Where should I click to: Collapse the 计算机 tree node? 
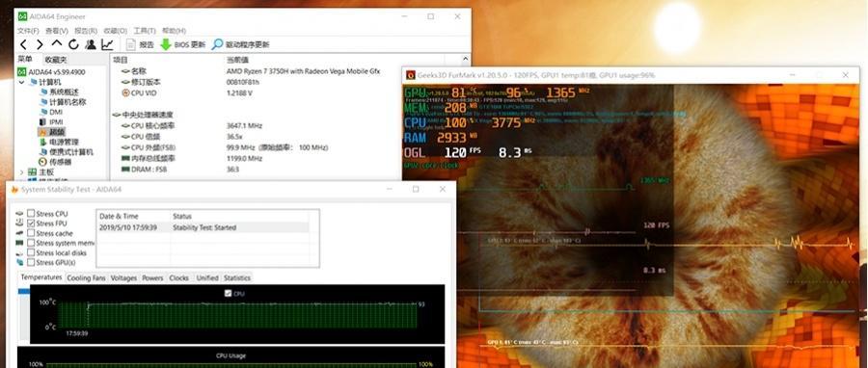(x=21, y=82)
